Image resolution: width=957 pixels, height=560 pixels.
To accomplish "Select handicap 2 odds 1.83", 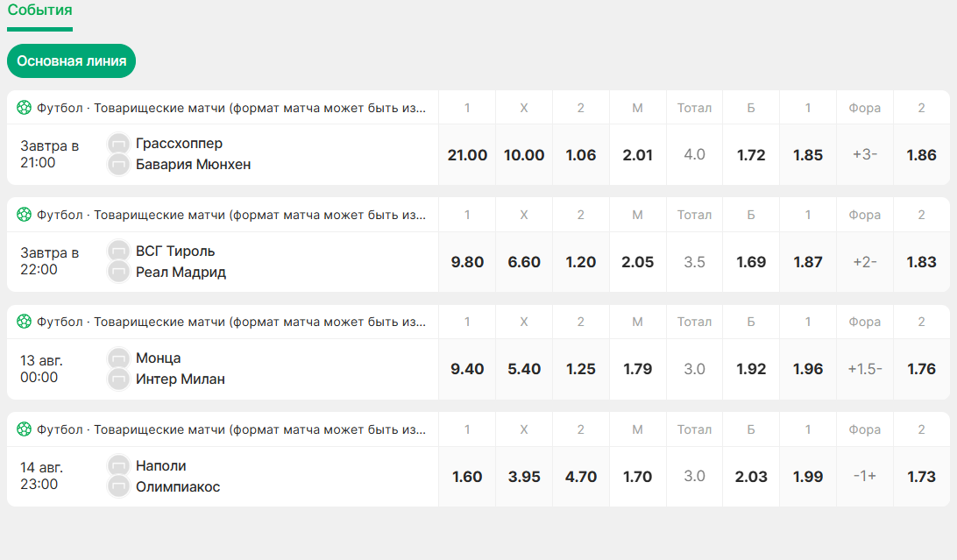I will [921, 262].
